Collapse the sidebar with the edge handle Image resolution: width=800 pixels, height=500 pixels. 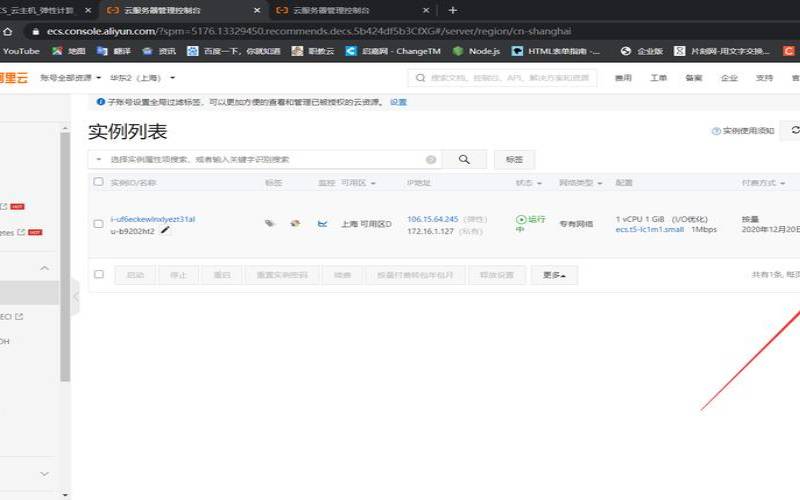[76, 296]
